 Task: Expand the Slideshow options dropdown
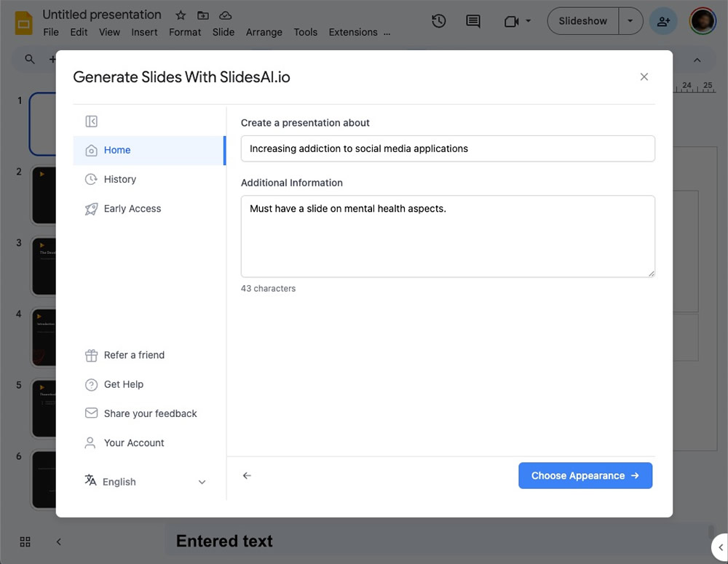pos(630,21)
